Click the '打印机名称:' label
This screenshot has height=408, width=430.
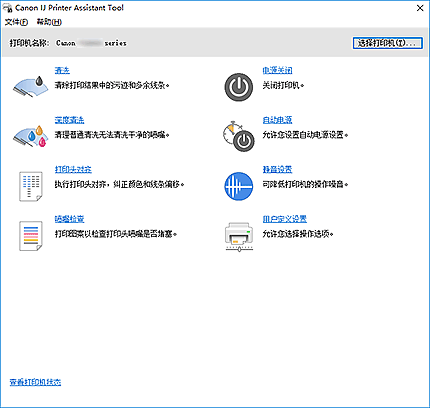(29, 43)
